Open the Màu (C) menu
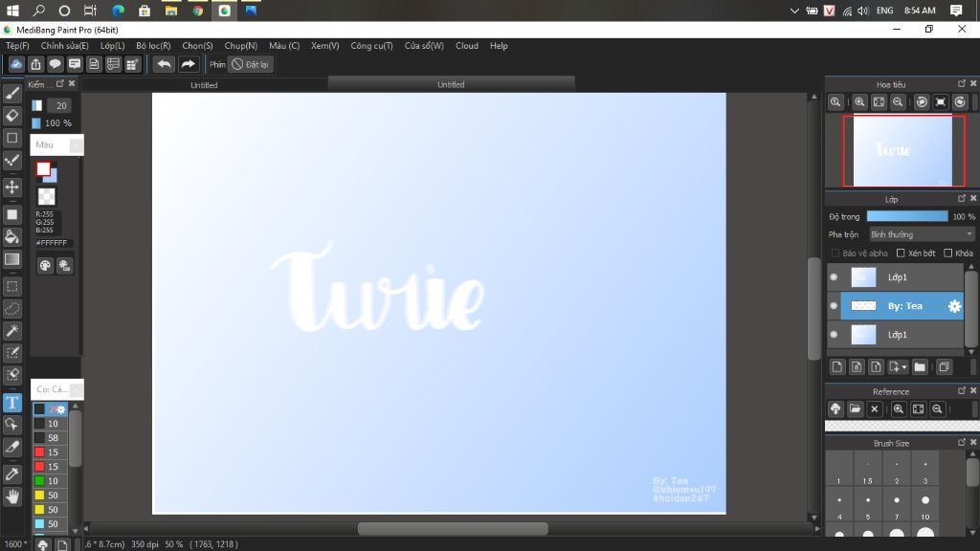The image size is (980, 551). point(284,46)
